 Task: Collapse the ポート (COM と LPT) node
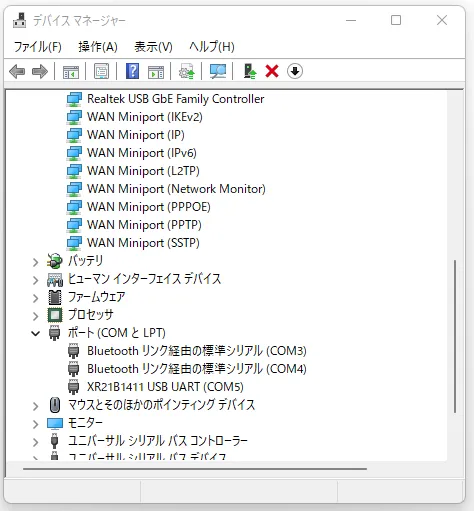coord(35,333)
